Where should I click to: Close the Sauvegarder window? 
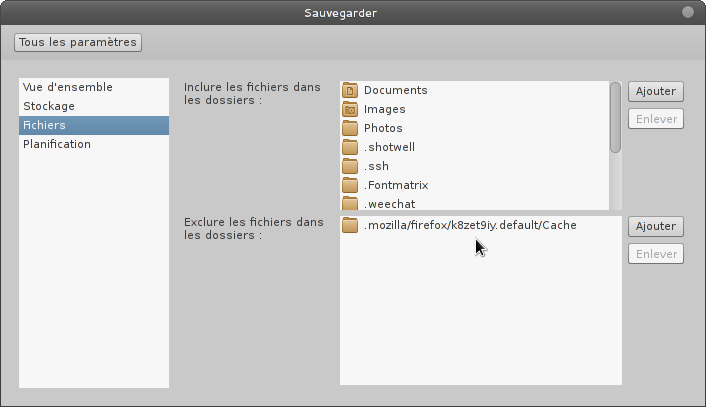pyautogui.click(x=688, y=12)
